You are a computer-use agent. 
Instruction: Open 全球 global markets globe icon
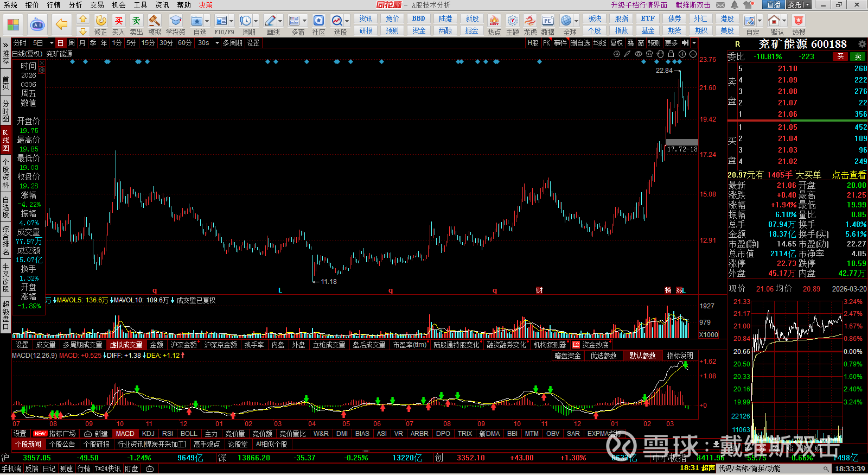(x=566, y=21)
